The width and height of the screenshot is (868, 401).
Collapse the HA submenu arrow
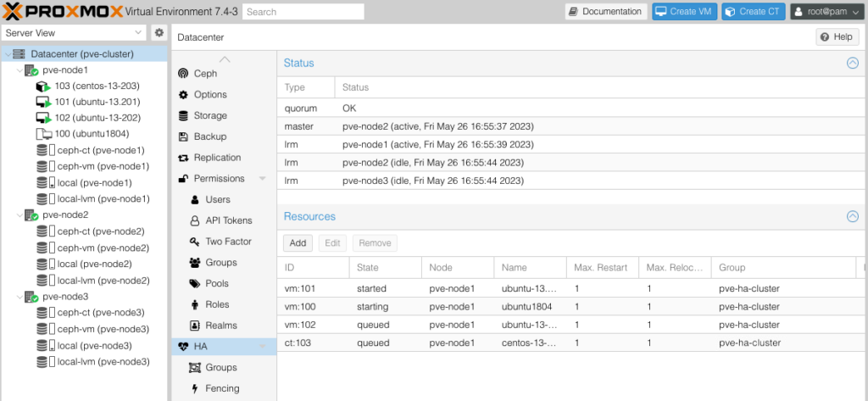click(263, 347)
